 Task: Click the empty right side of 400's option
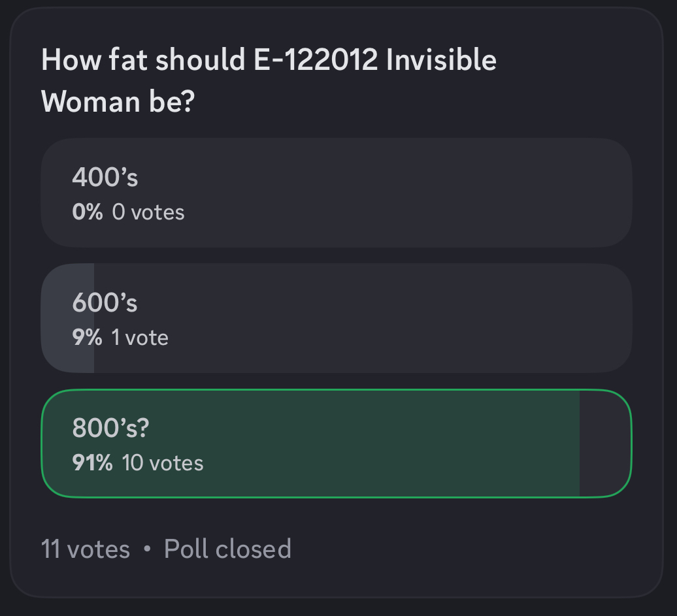[x=457, y=193]
